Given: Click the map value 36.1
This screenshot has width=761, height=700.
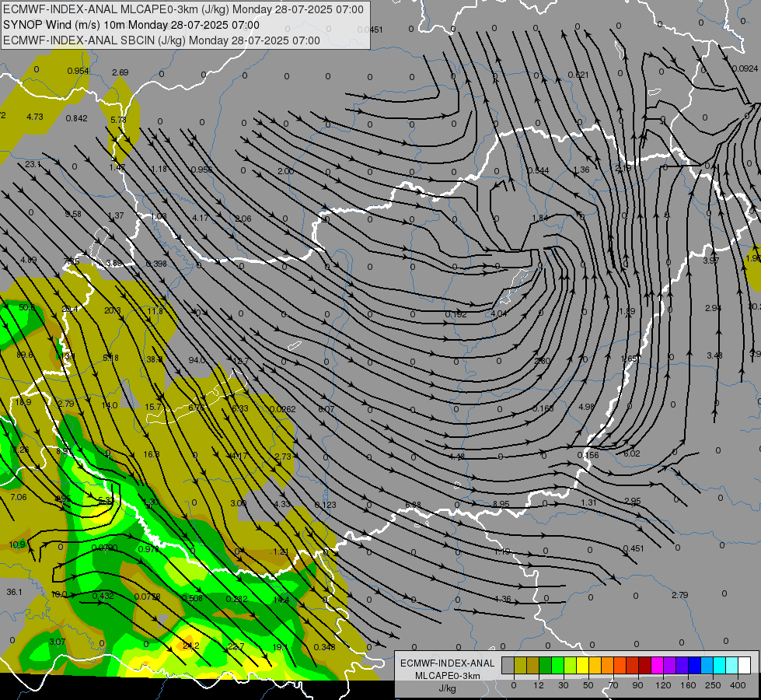Looking at the screenshot, I should (15, 592).
